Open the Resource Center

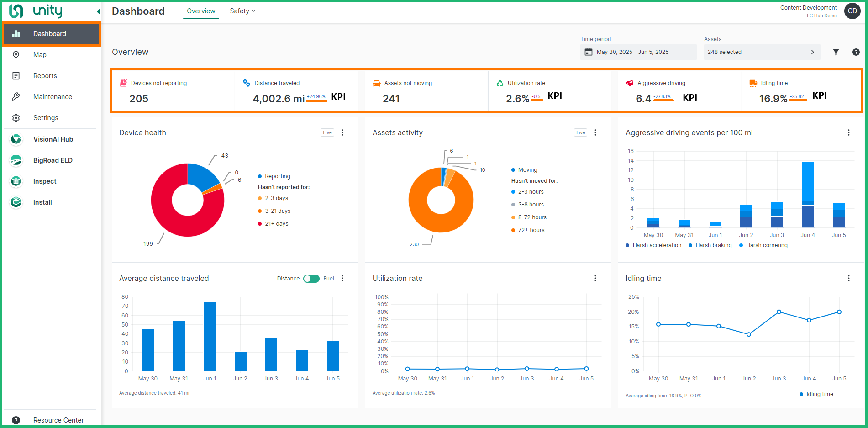(x=58, y=420)
